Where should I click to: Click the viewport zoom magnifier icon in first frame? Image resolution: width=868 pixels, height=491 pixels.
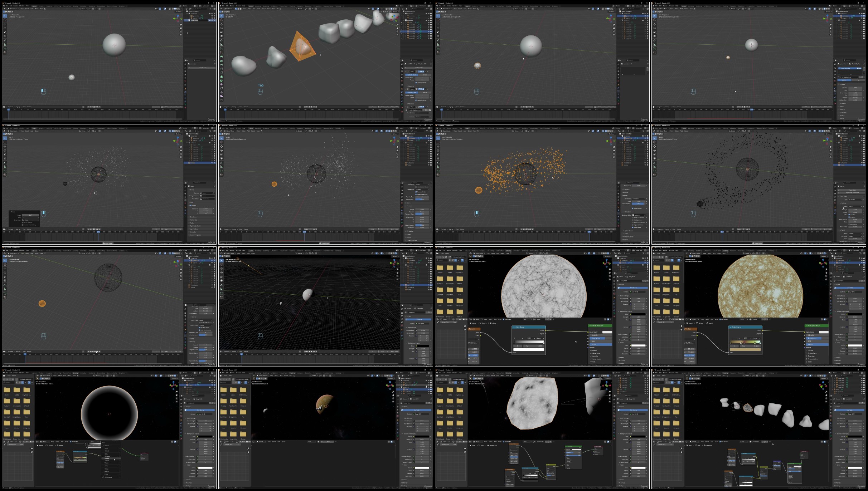(181, 25)
